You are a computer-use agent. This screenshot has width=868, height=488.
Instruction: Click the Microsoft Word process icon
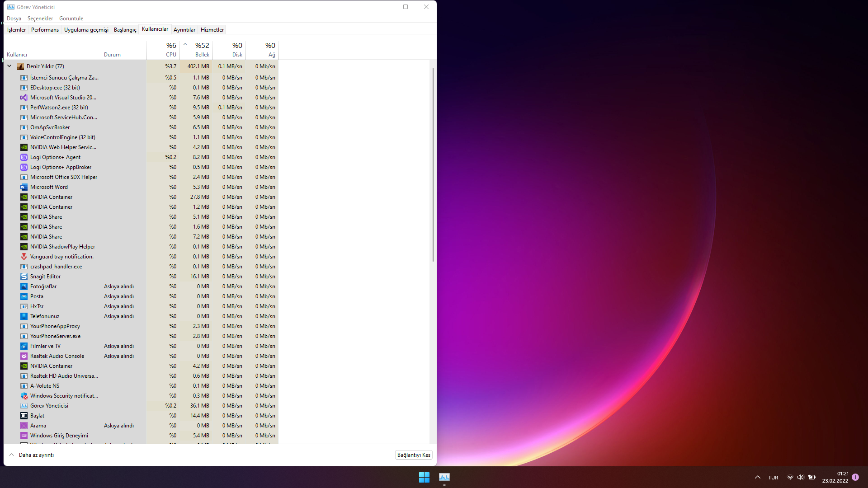[x=24, y=187]
